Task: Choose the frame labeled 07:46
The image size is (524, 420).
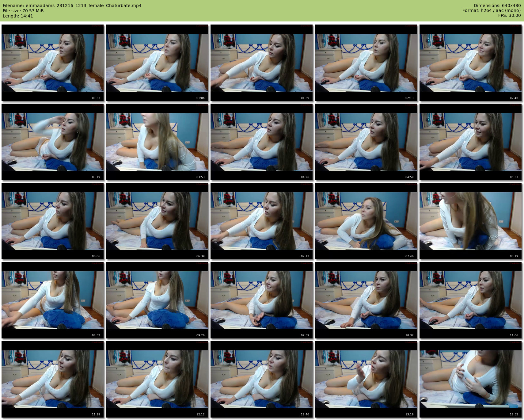Action: 366,221
